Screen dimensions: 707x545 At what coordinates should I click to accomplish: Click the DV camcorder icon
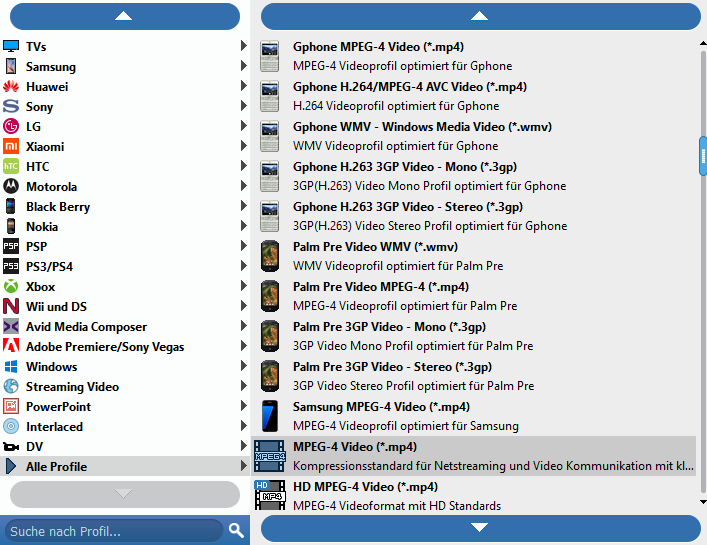tap(11, 446)
